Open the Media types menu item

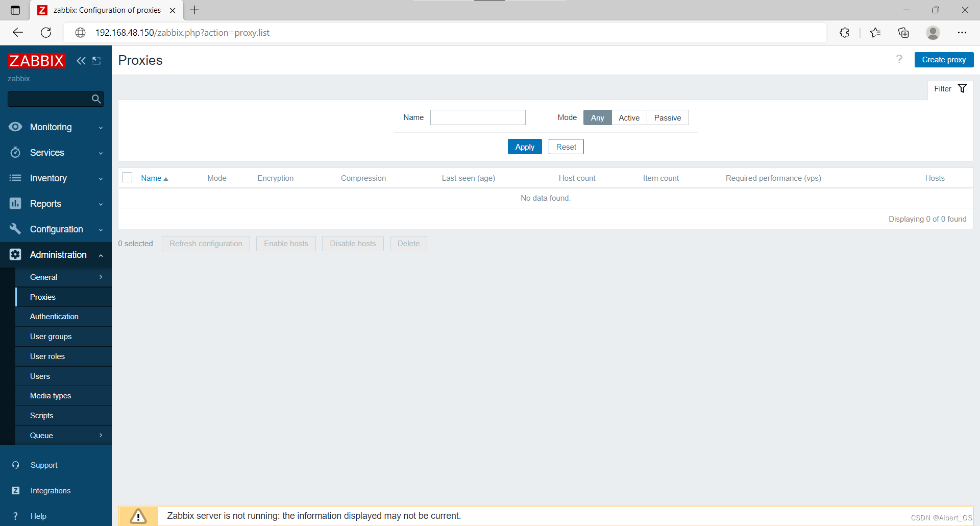(x=63, y=396)
